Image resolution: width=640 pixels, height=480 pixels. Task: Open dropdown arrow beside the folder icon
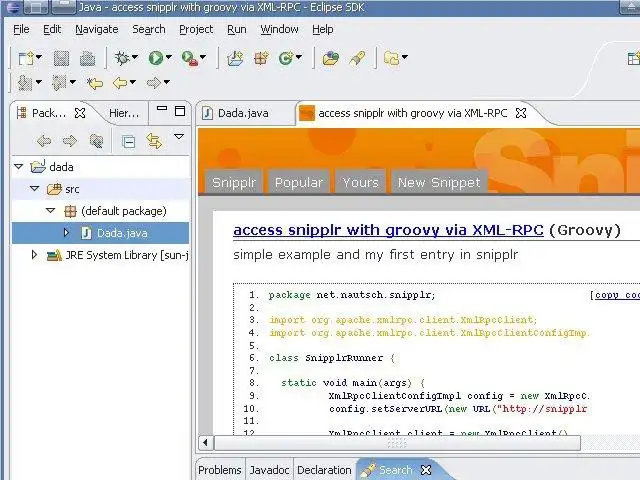coord(404,57)
